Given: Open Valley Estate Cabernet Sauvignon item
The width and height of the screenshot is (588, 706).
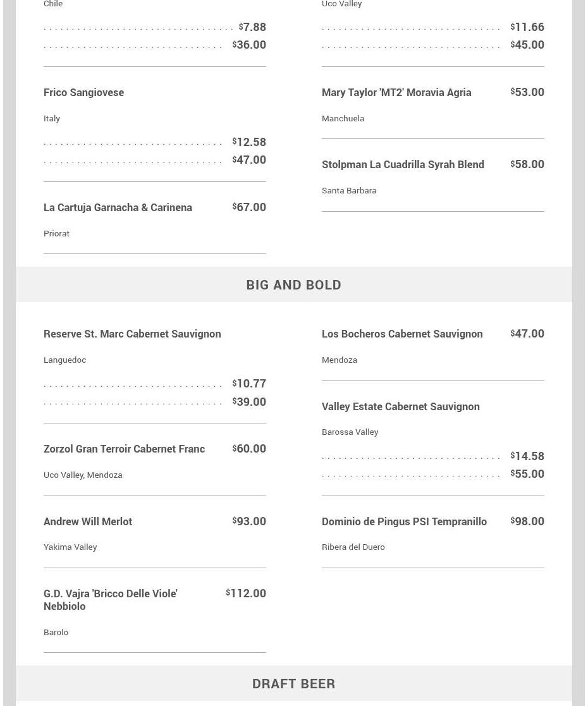Looking at the screenshot, I should pos(401,406).
